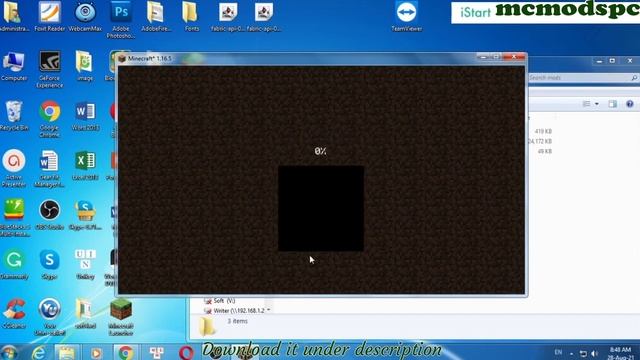
Task: Open the volume control in system tray
Action: pyautogui.click(x=594, y=353)
